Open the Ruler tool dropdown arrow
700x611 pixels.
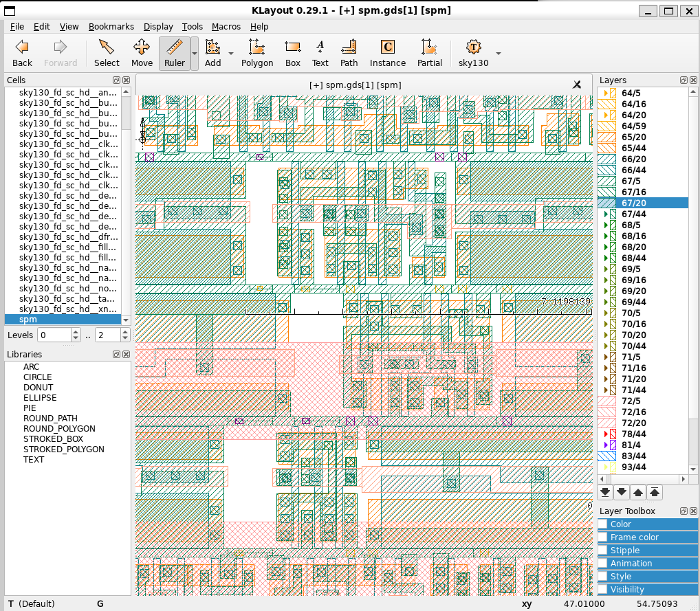point(195,54)
